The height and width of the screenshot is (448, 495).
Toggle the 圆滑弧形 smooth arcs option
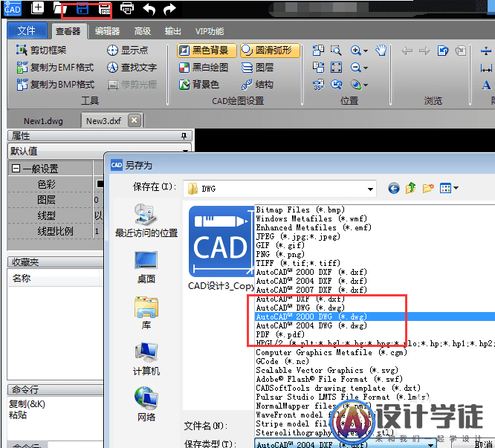pos(270,51)
